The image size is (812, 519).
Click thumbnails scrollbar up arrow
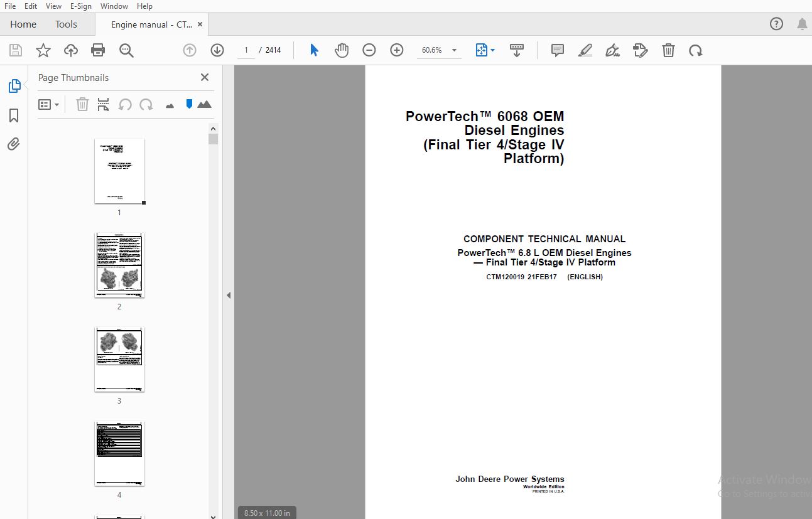214,128
